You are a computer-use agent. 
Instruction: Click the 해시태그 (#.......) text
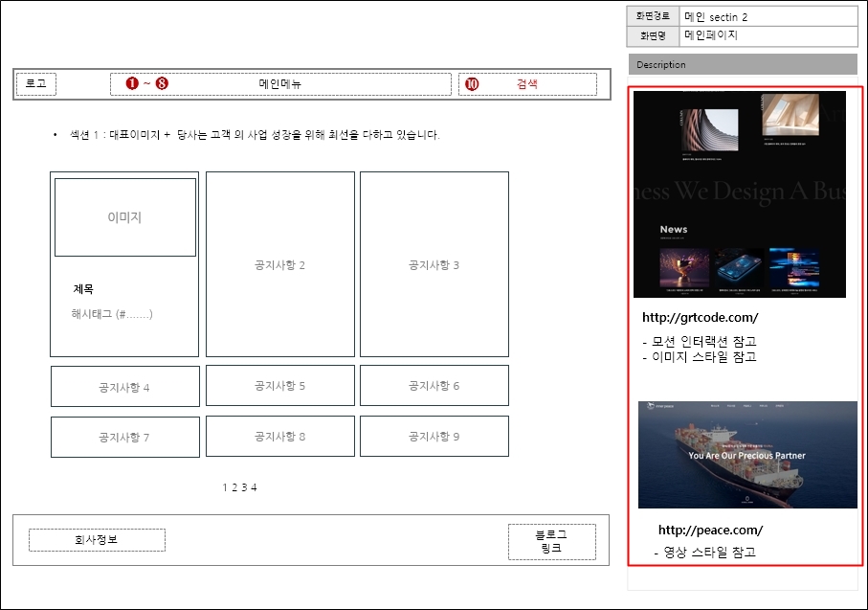(112, 314)
